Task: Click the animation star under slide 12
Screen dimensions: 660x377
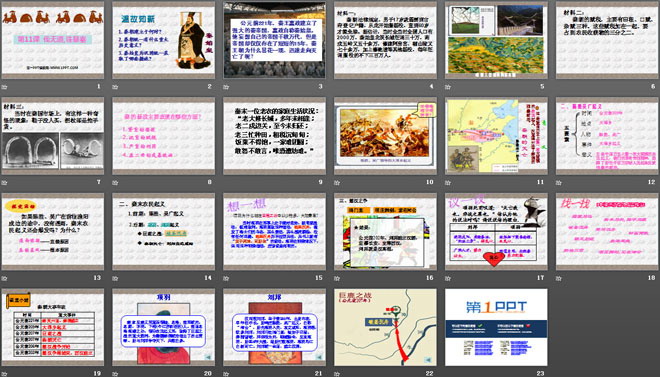Action: point(559,183)
